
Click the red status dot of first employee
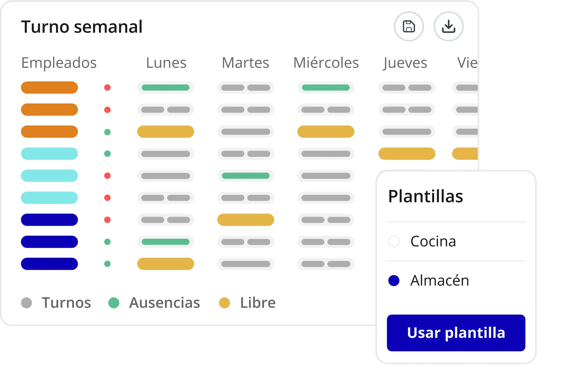(x=107, y=88)
